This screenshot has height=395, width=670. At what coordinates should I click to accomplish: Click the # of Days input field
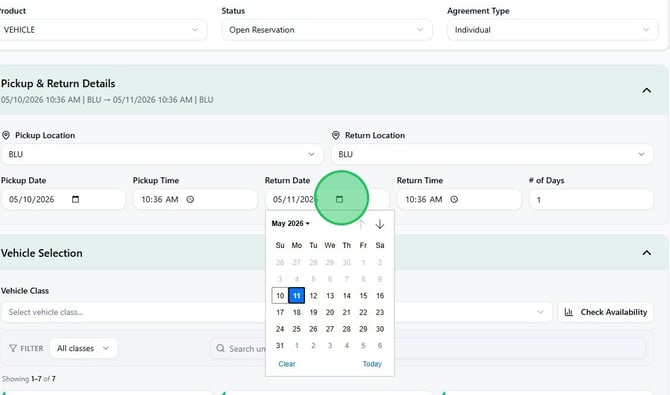coord(591,200)
